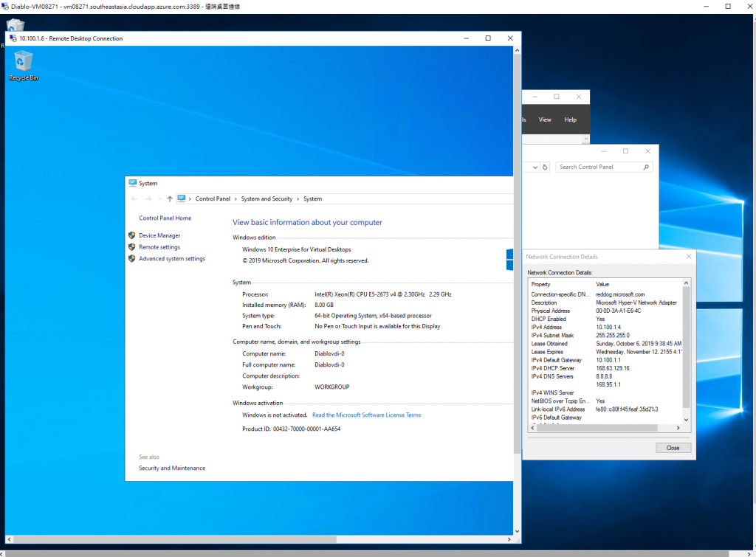Click the Advanced system settings shield icon
Viewport: 756px width, 557px height.
point(132,259)
